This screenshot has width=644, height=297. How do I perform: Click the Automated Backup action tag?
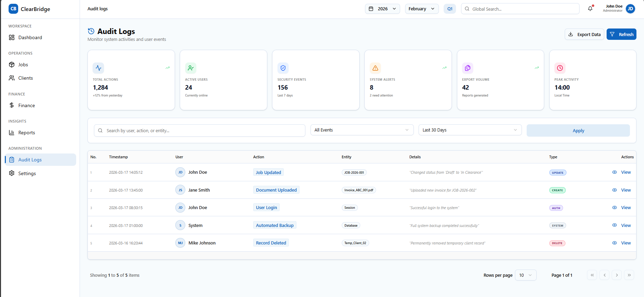point(275,225)
